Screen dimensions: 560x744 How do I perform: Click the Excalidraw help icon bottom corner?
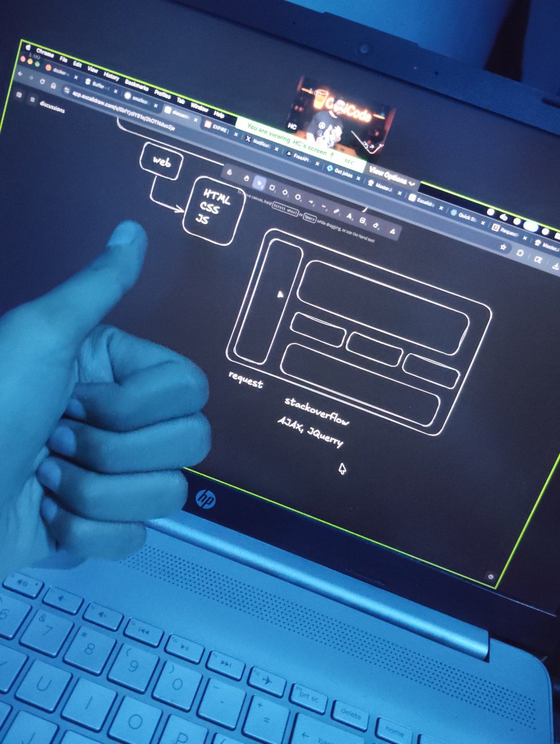tap(491, 577)
